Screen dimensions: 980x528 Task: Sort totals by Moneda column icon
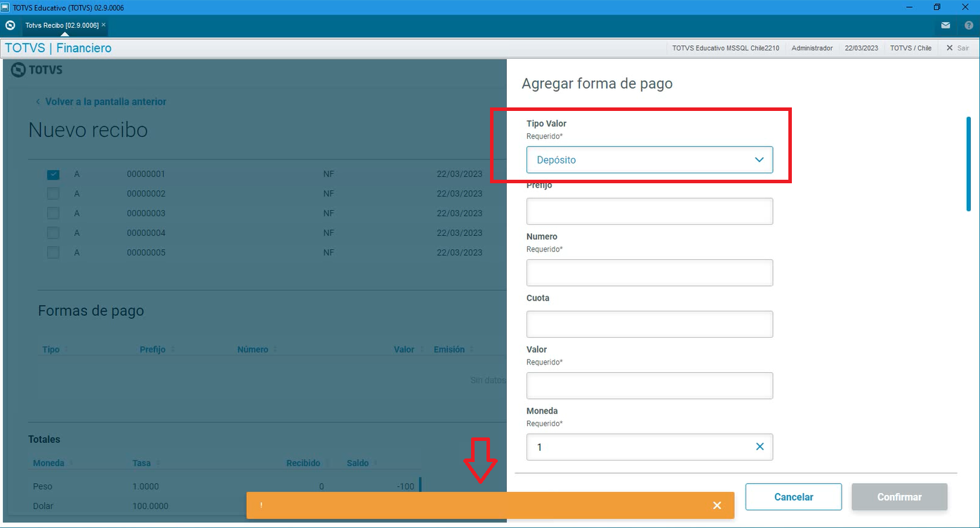(x=71, y=463)
